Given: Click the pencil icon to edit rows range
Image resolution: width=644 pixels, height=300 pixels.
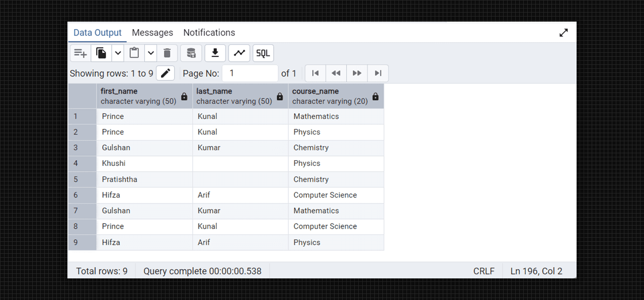Looking at the screenshot, I should (x=165, y=73).
